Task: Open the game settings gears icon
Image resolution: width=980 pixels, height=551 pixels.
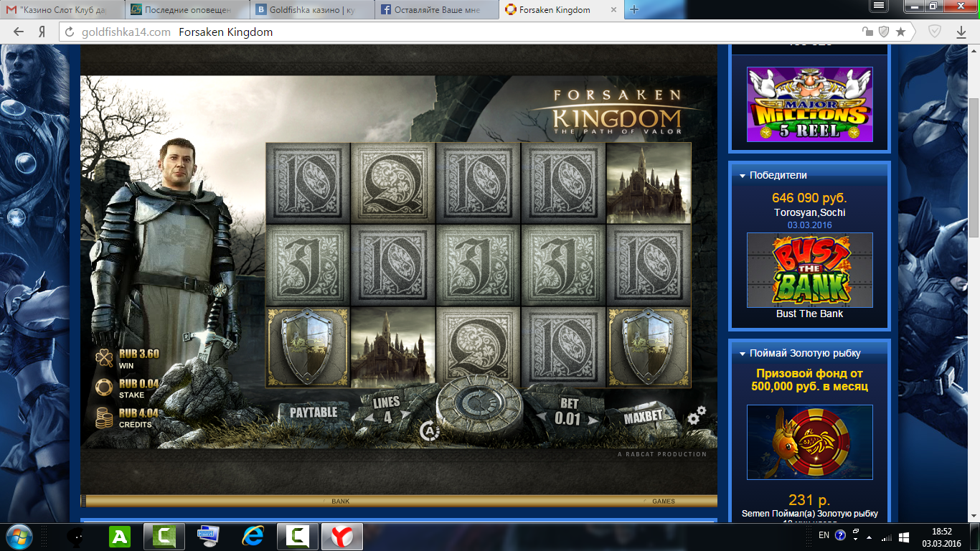Action: click(697, 415)
